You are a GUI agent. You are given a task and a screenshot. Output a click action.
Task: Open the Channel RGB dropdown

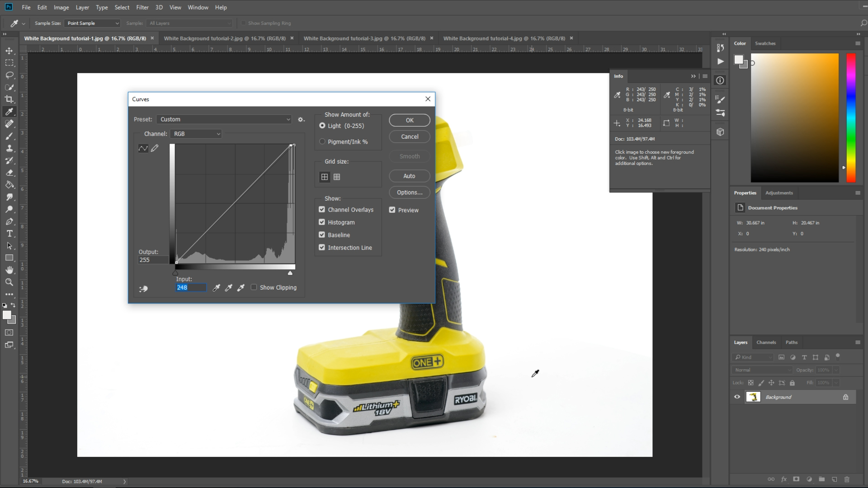pos(196,134)
